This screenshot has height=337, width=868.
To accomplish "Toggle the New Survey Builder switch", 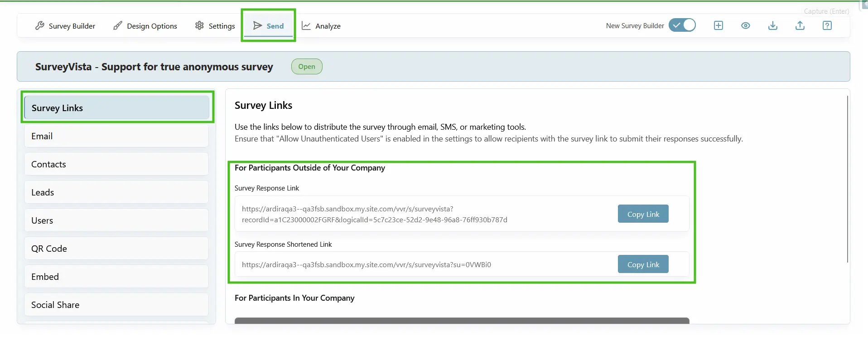I will point(682,25).
